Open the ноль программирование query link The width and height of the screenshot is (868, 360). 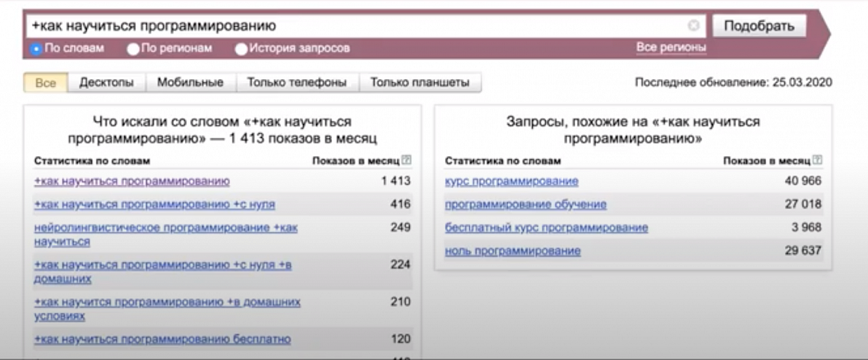point(512,251)
